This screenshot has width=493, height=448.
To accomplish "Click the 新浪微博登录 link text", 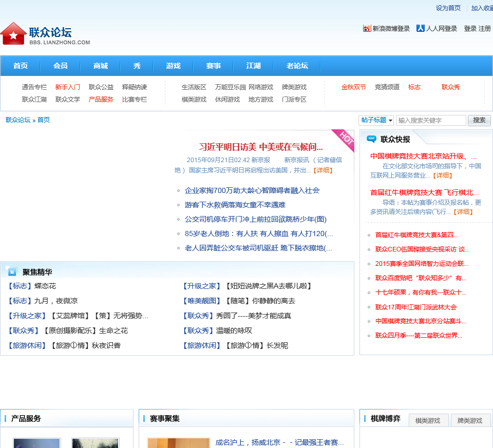I will [391, 29].
